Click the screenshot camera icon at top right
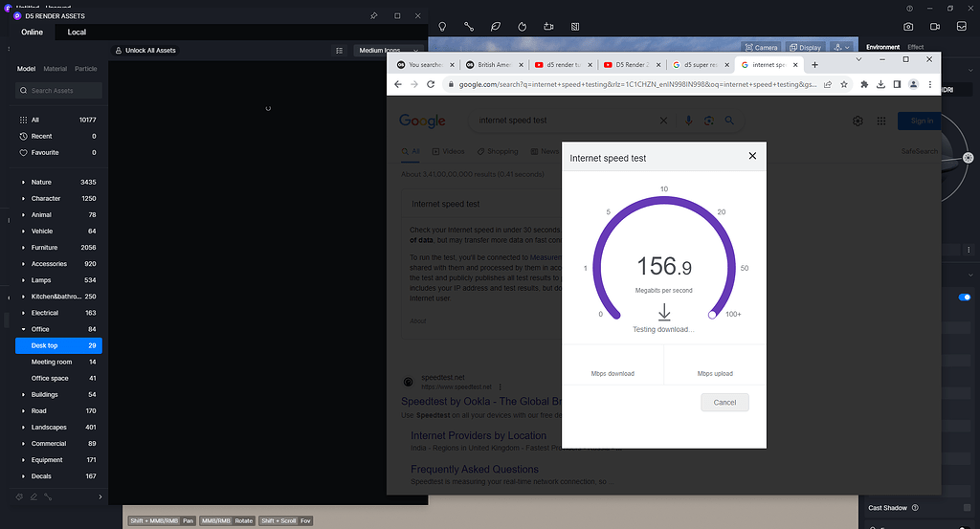980x529 pixels. pos(908,27)
